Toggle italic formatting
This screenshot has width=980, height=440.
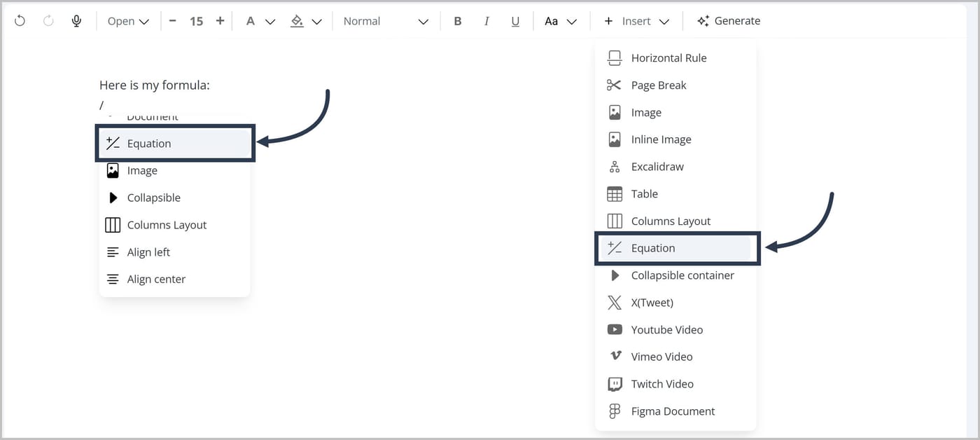[486, 21]
